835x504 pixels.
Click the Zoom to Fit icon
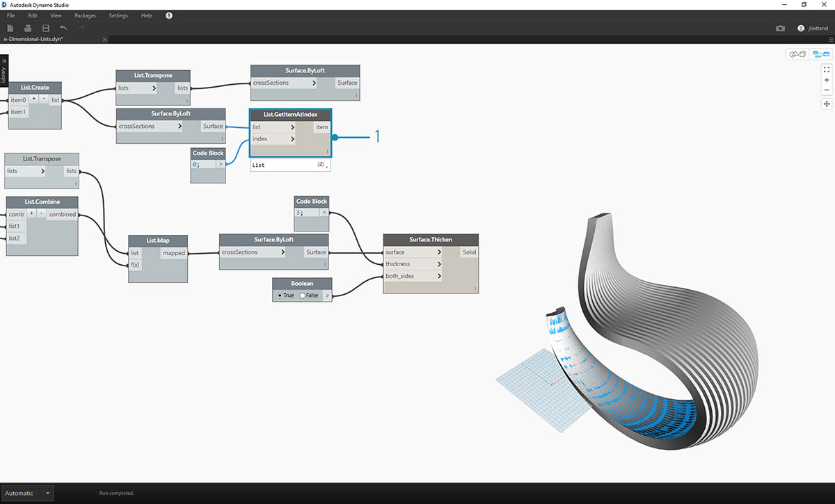(x=827, y=70)
